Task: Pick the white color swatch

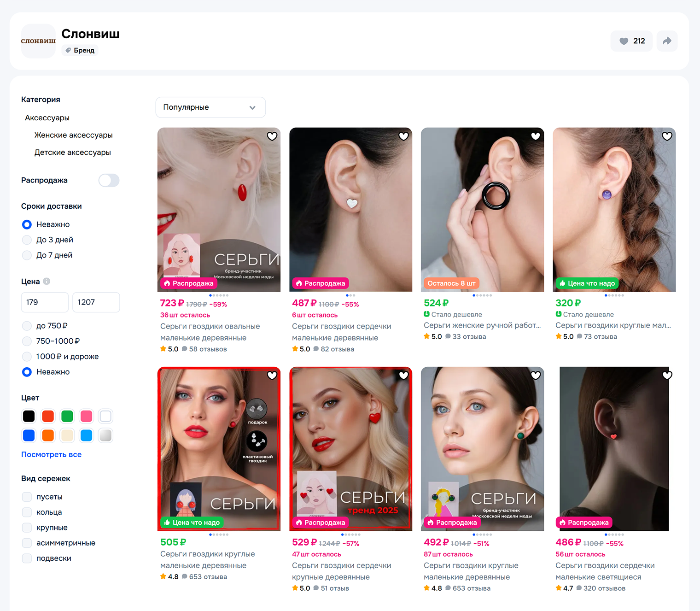Action: 105,416
